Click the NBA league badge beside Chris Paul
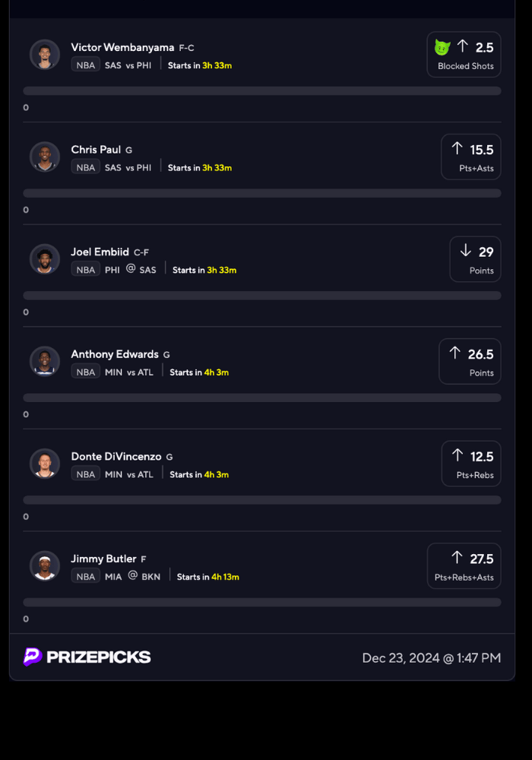 pos(86,167)
